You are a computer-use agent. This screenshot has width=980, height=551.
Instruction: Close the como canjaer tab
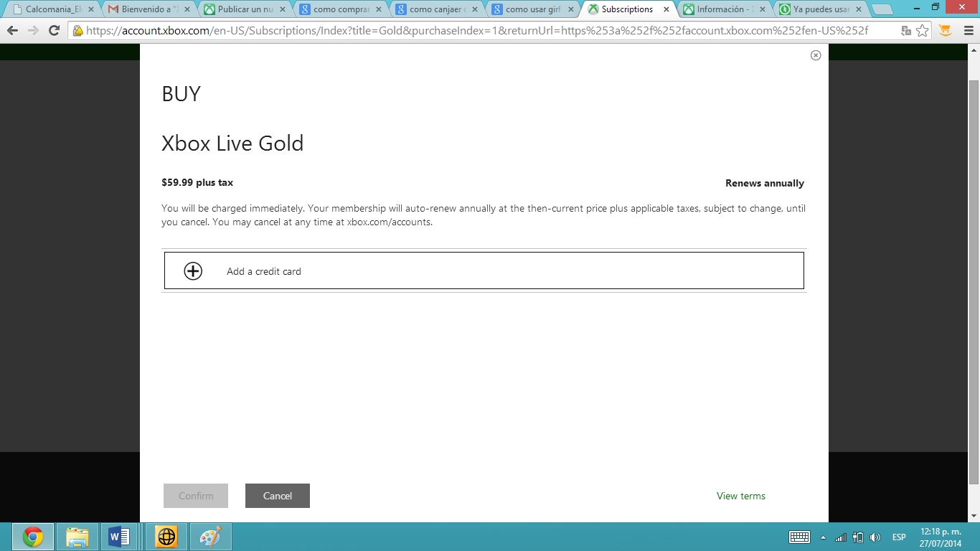[x=476, y=10]
